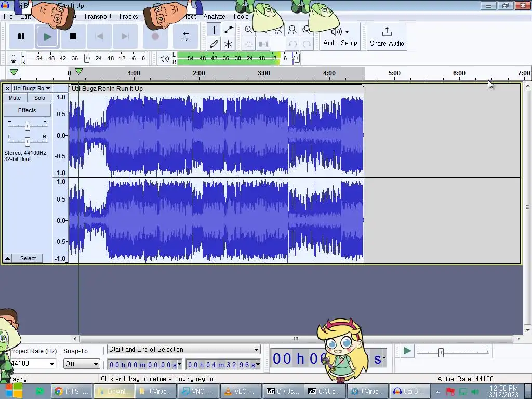Click the Redo arrow icon
Screen dimensions: 532x399
coord(307,44)
